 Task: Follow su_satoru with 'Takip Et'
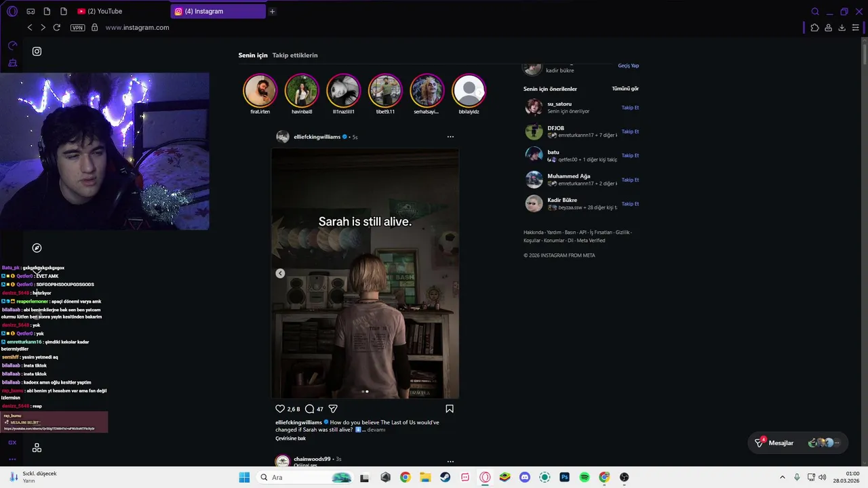click(630, 108)
